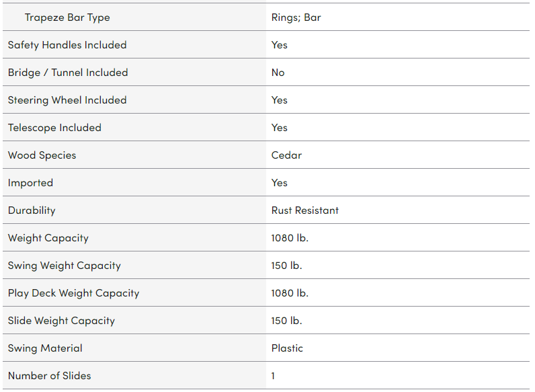535x392 pixels.
Task: Select the Play Deck Weight Capacity label
Action: tap(74, 293)
